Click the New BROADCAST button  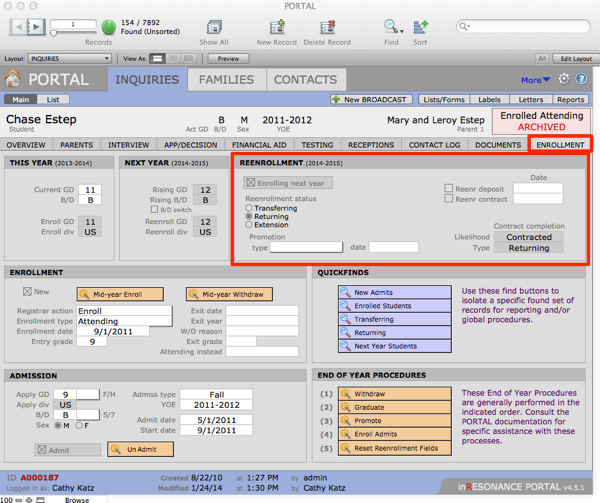tap(374, 100)
